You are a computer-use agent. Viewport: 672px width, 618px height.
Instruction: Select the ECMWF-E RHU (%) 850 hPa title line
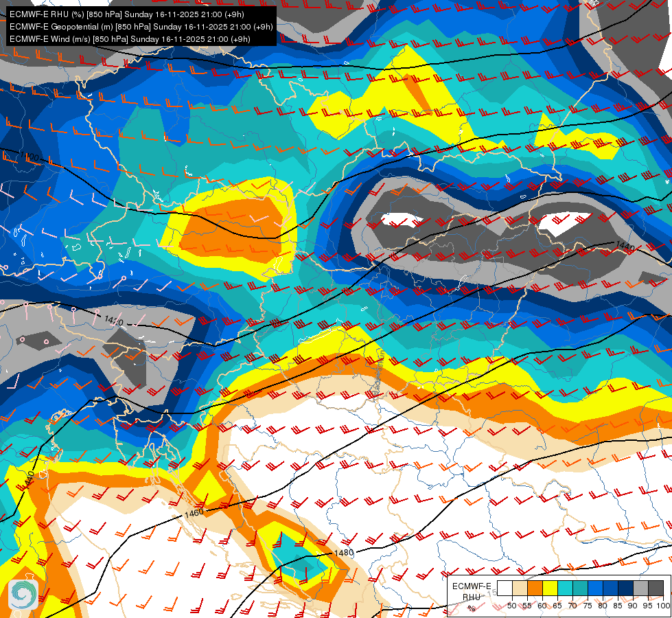click(x=127, y=14)
